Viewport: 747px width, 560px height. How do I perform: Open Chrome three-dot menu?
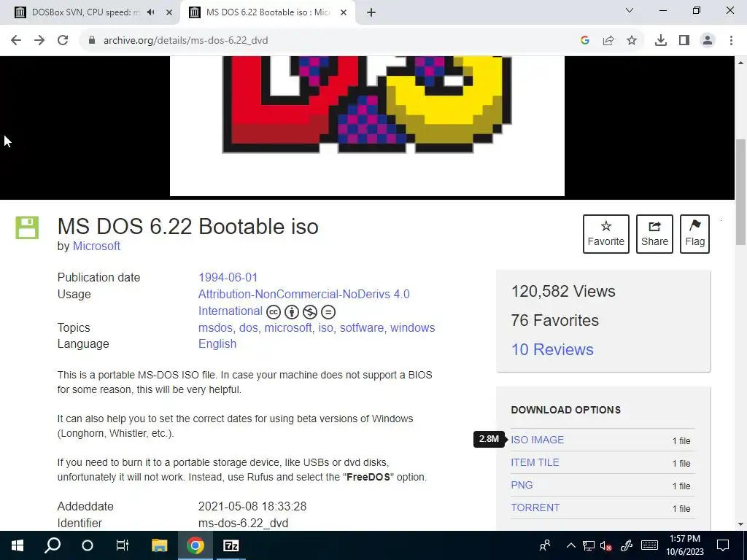click(x=731, y=41)
